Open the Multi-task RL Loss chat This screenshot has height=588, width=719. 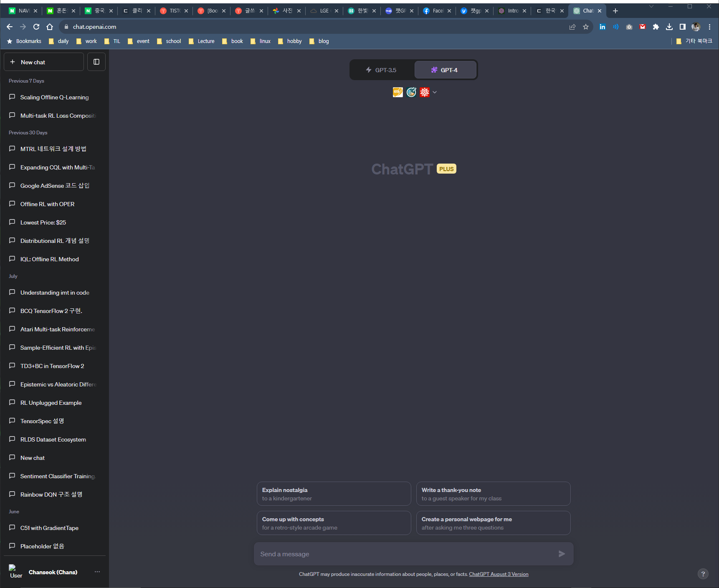pos(55,116)
